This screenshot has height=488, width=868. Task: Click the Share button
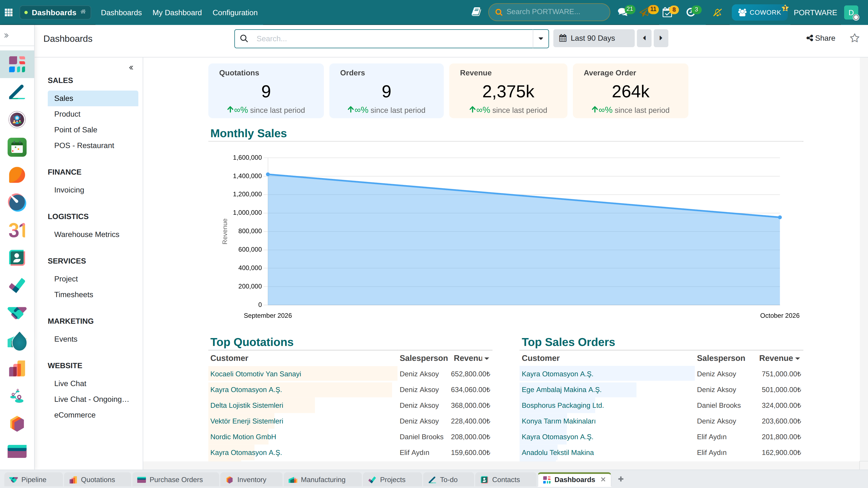pos(821,38)
